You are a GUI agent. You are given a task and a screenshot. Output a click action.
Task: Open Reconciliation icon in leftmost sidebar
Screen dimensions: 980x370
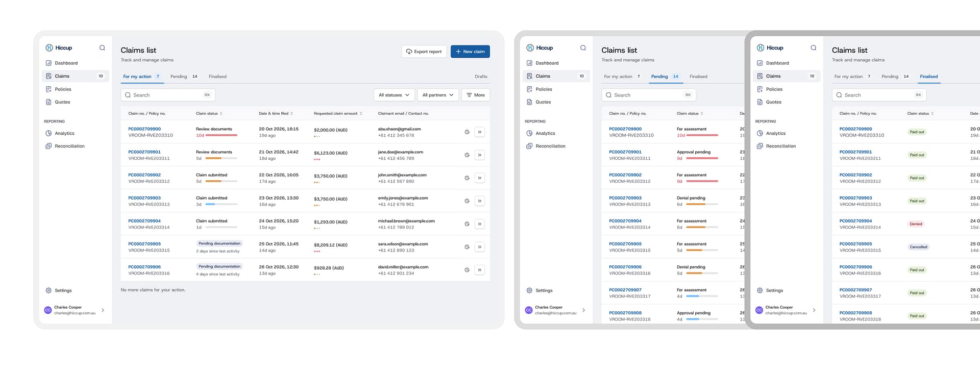coord(48,146)
